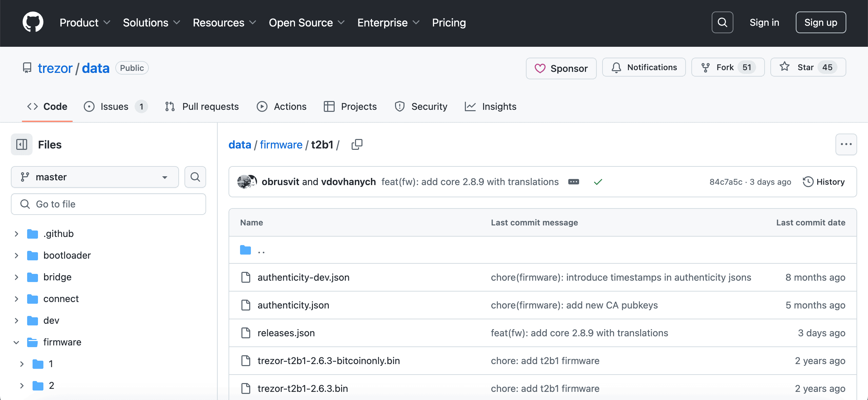
Task: Expand the bootloader folder chevron
Action: coord(16,256)
